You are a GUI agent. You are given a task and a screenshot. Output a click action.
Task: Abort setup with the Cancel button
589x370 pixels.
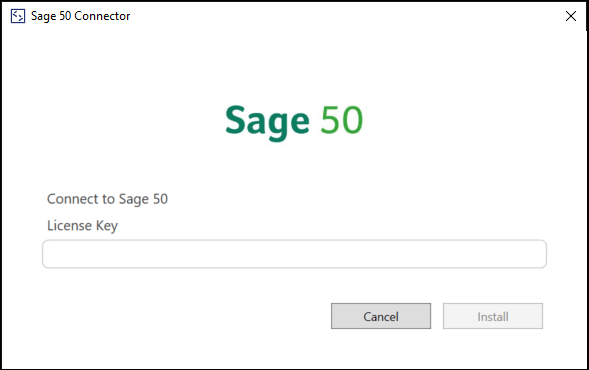[381, 316]
